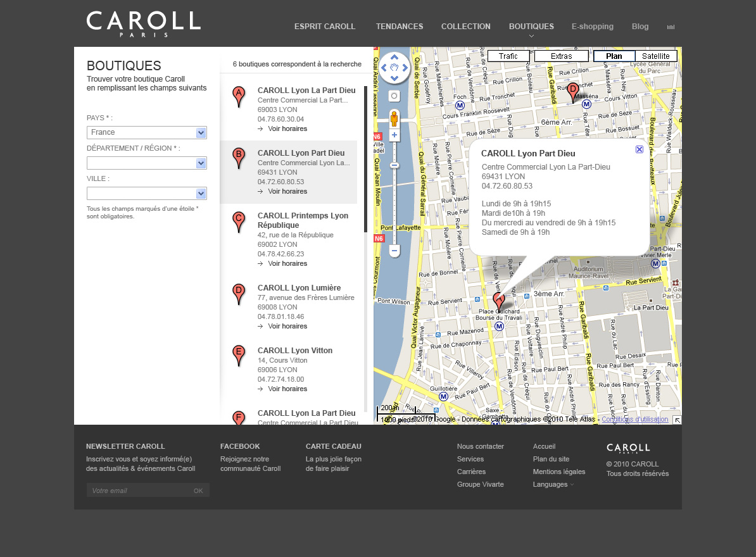Viewport: 756px width, 557px height.
Task: Select CAROLL Printemps Lyon République title
Action: [303, 220]
